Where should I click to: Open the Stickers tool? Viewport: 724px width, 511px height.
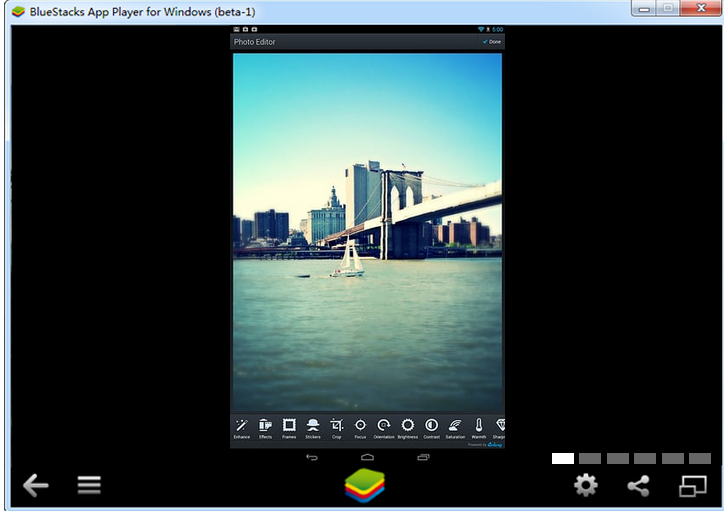313,426
